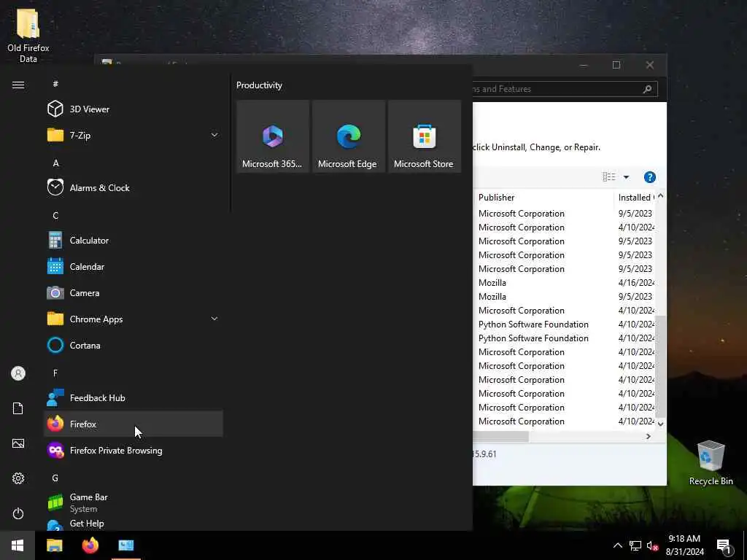Click the network tray icon
This screenshot has width=747, height=560.
click(635, 545)
